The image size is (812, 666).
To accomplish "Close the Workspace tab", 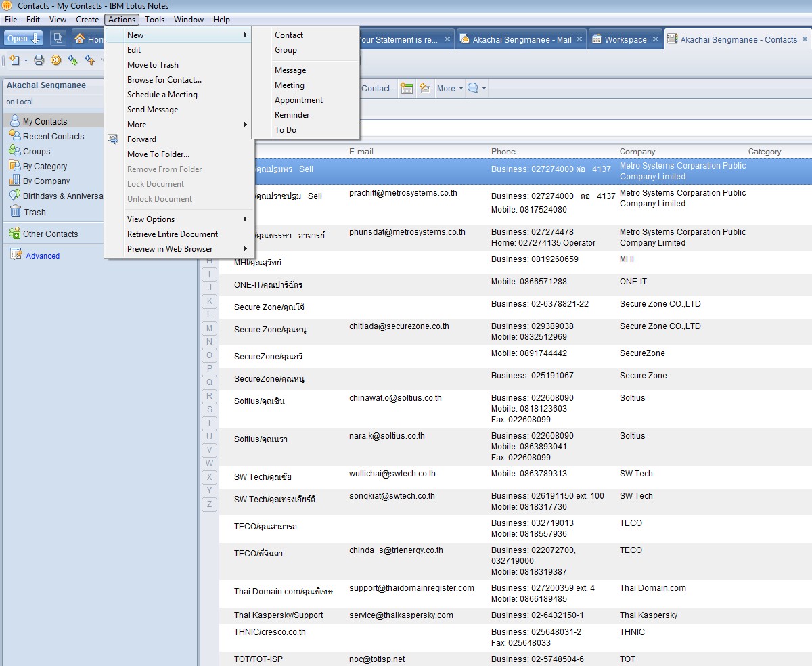I will [x=655, y=39].
